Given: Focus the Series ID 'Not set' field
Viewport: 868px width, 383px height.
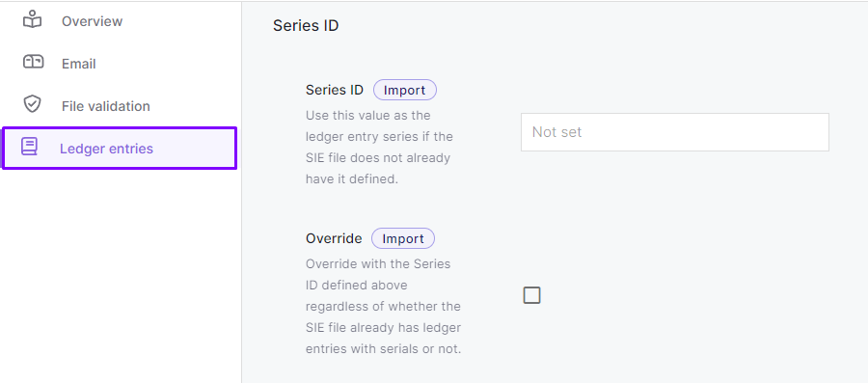Looking at the screenshot, I should 675,132.
